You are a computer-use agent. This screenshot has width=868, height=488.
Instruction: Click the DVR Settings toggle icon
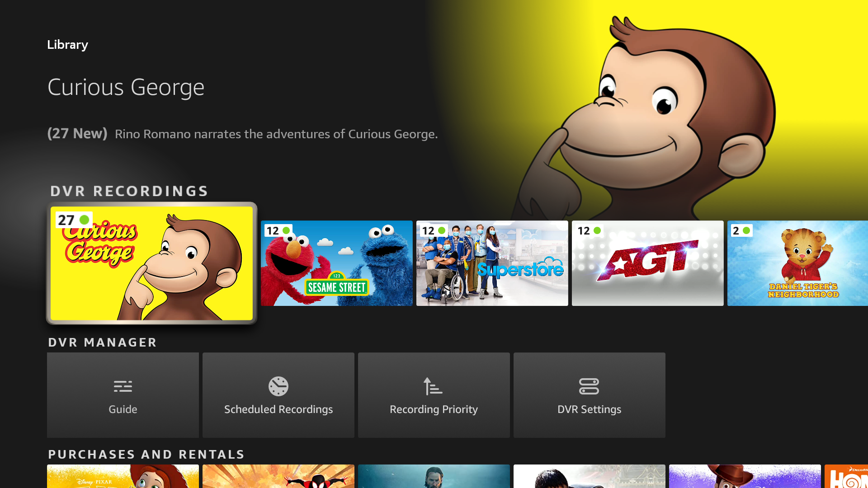(x=589, y=386)
